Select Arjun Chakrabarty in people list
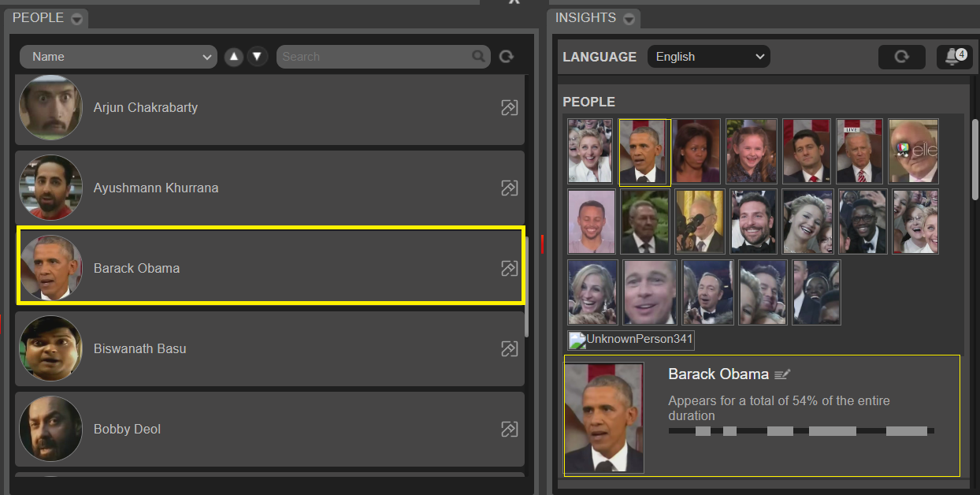The height and width of the screenshot is (495, 980). (x=269, y=108)
